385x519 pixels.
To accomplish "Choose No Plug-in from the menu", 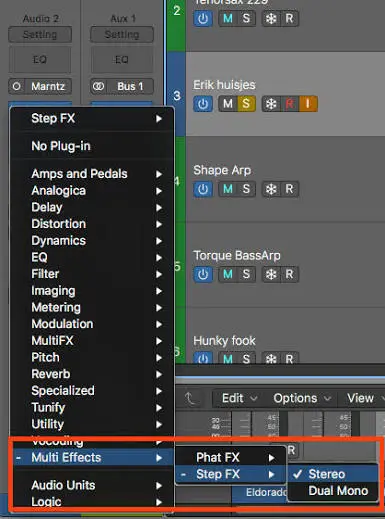I will (x=92, y=146).
